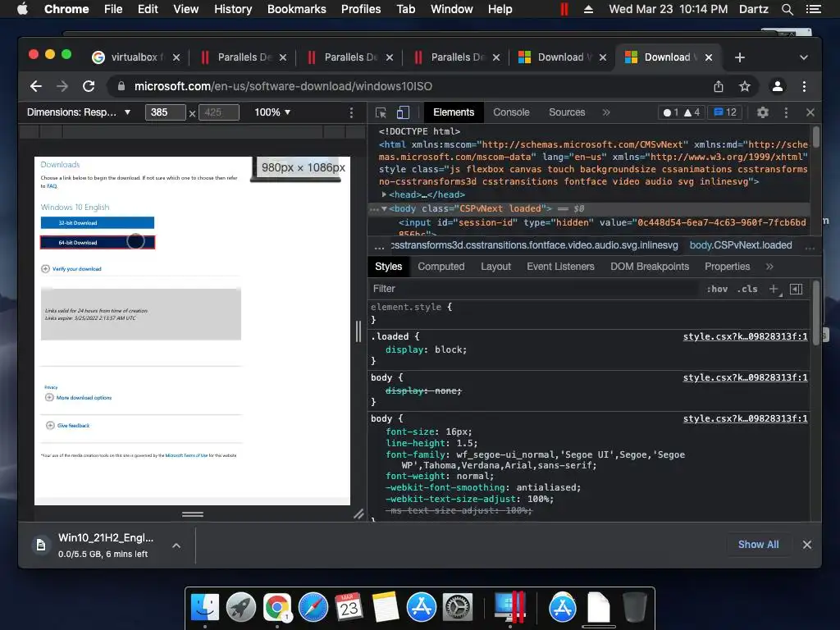Show more DevTools tabs chevron
The image size is (840, 630).
click(606, 112)
